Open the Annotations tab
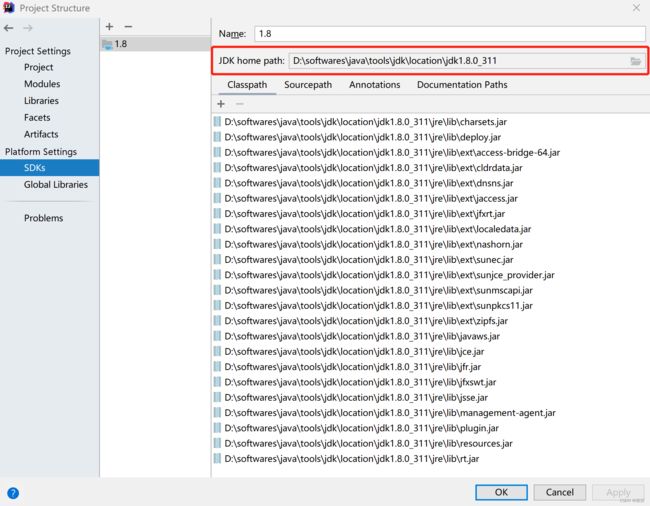This screenshot has width=650, height=506. click(x=374, y=85)
